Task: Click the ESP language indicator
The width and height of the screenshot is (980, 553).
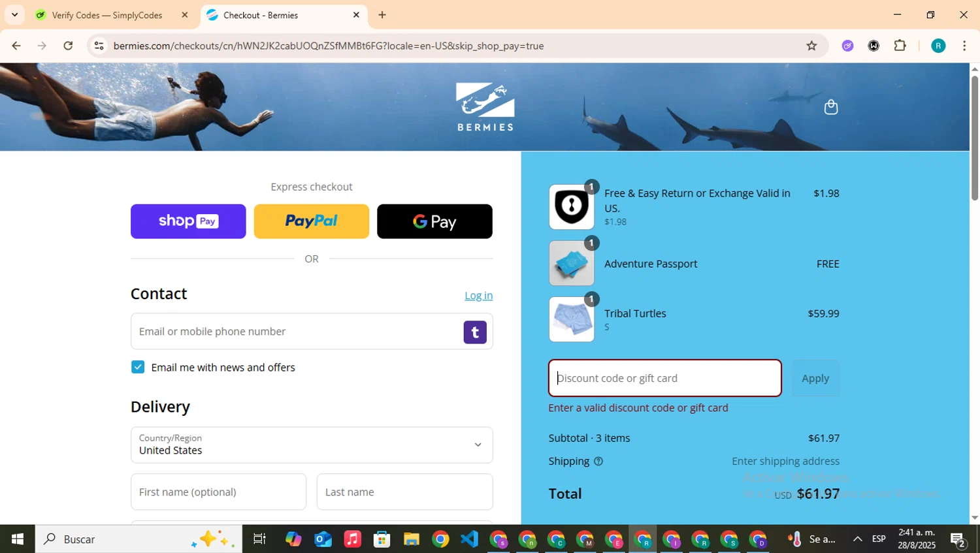Action: click(x=879, y=539)
